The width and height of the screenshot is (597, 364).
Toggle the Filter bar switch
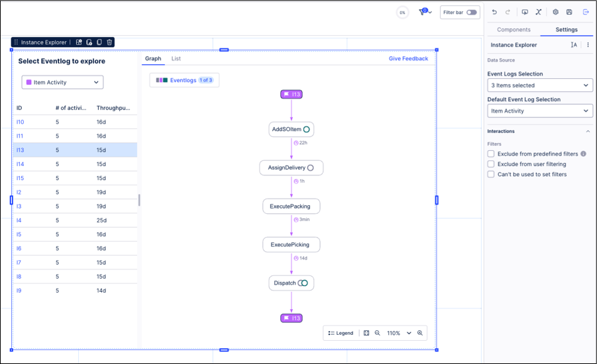471,12
